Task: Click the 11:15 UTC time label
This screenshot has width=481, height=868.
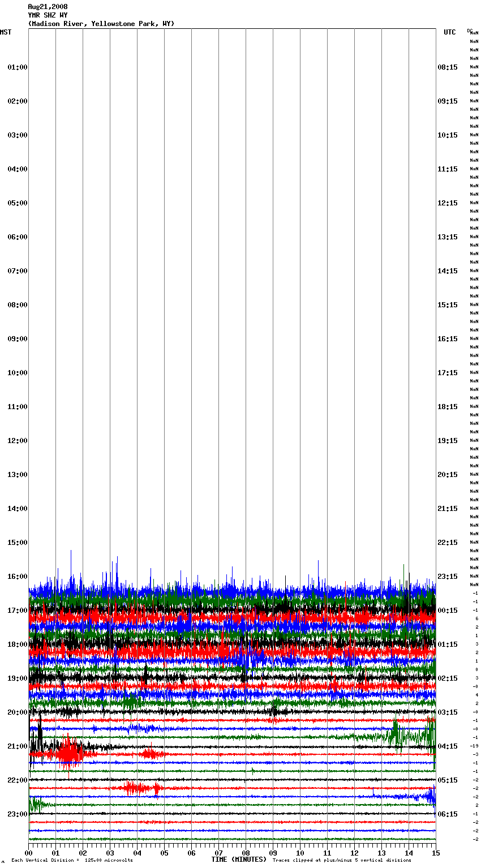Action: pos(448,169)
